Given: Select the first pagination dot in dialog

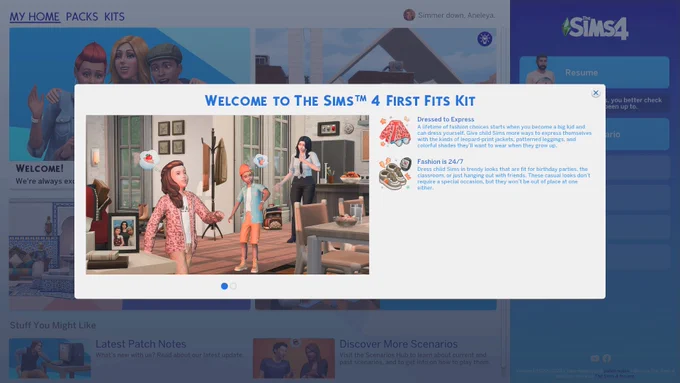Looking at the screenshot, I should point(224,286).
